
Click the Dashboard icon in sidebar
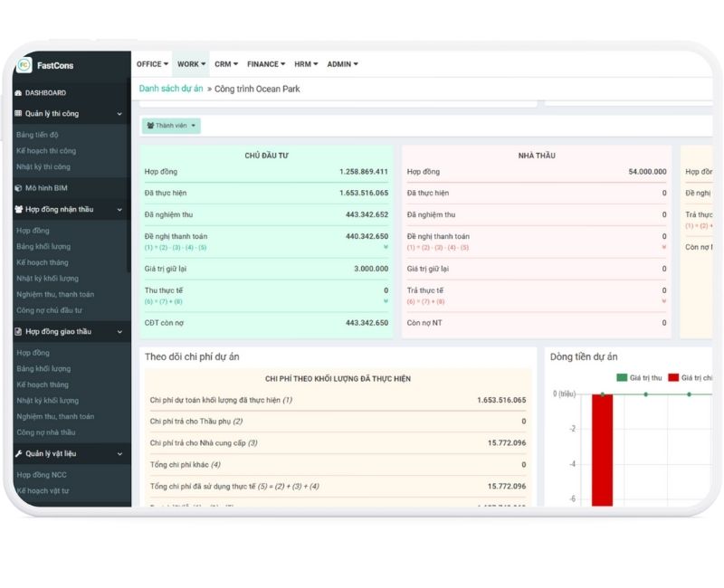tap(18, 92)
